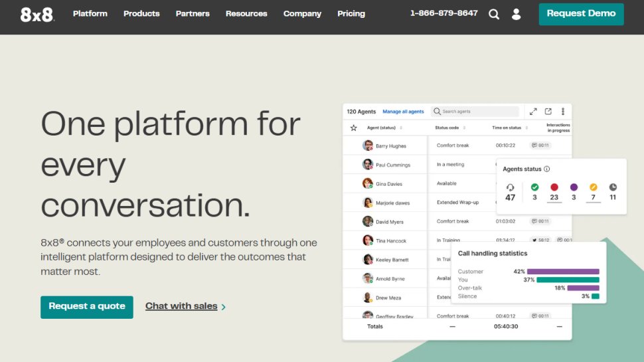This screenshot has width=644, height=362.
Task: Click the Available status for Gina Davies
Action: coord(446,183)
